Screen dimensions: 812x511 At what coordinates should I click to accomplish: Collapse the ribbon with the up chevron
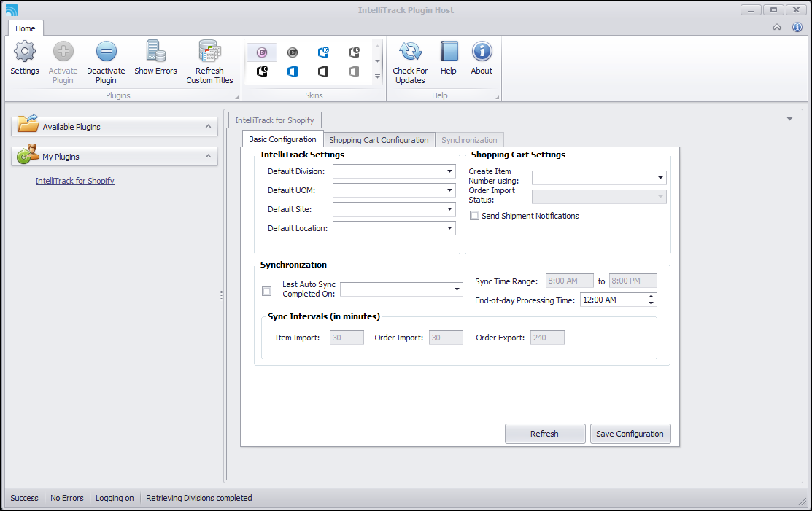(x=777, y=28)
